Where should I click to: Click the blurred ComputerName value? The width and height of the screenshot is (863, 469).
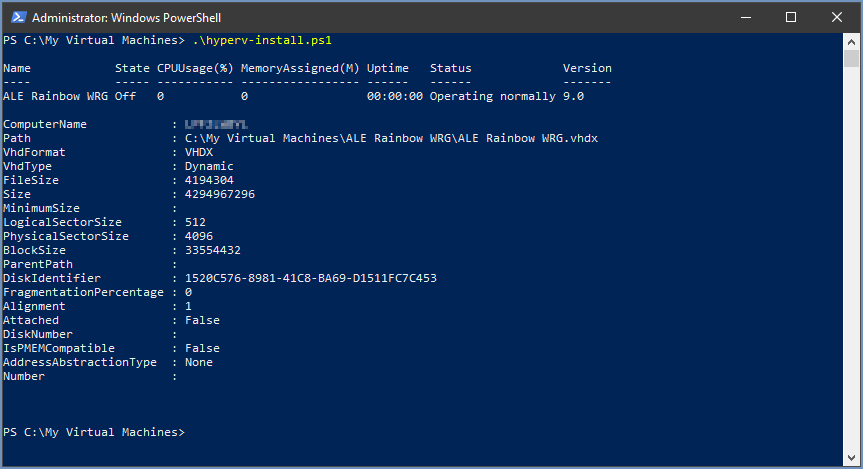click(x=216, y=124)
